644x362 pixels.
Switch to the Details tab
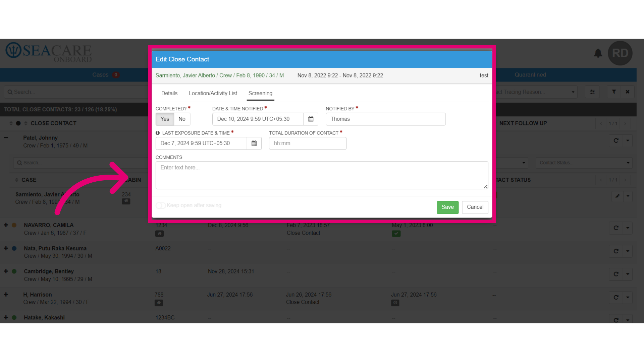(169, 94)
